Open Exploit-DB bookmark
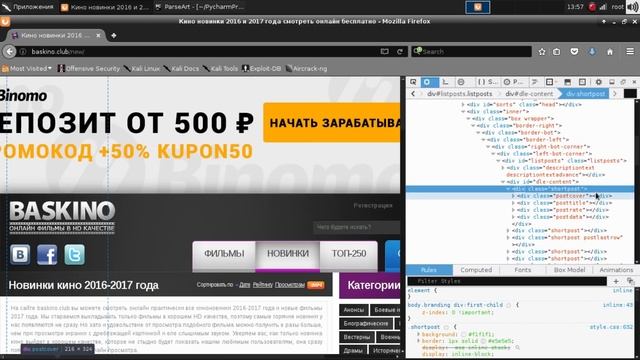 (x=262, y=69)
